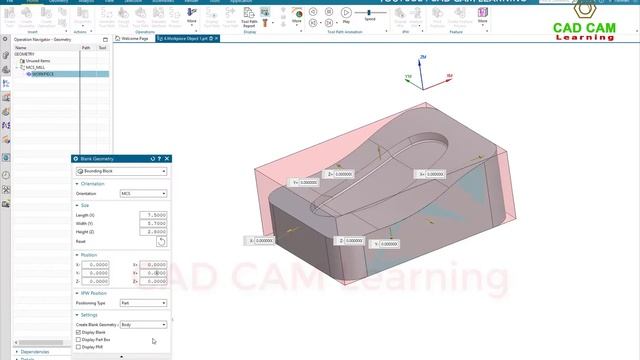Enable the Display PMI checkbox
Image resolution: width=640 pixels, height=360 pixels.
coord(78,347)
